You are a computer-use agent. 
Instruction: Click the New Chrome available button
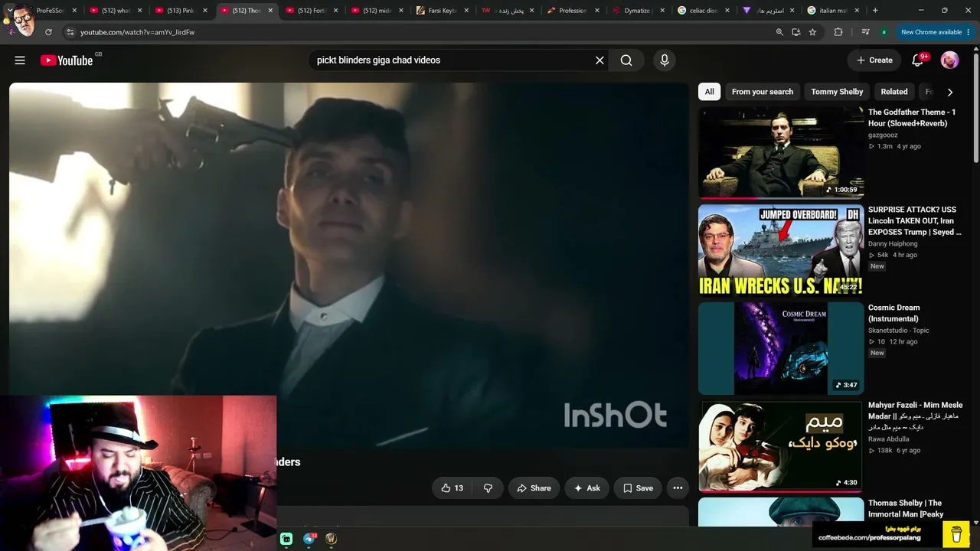(x=931, y=32)
